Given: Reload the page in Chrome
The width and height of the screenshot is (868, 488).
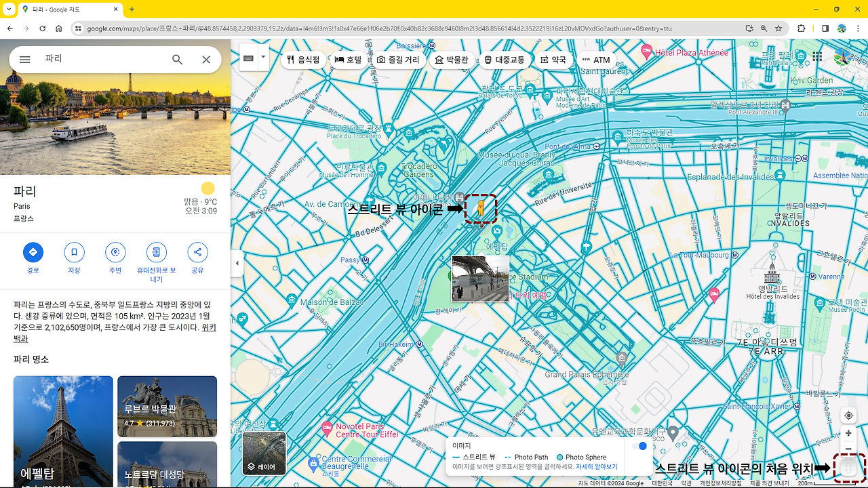Looking at the screenshot, I should click(43, 28).
